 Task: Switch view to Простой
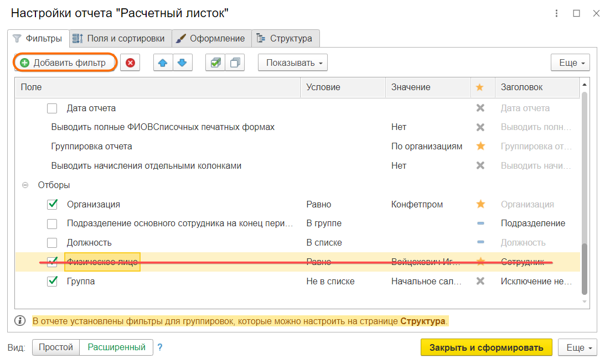click(56, 347)
